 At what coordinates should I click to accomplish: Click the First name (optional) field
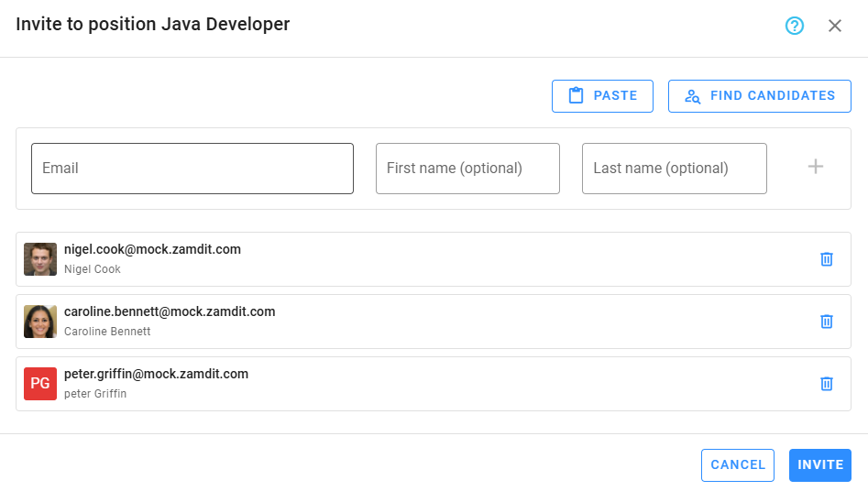(467, 169)
